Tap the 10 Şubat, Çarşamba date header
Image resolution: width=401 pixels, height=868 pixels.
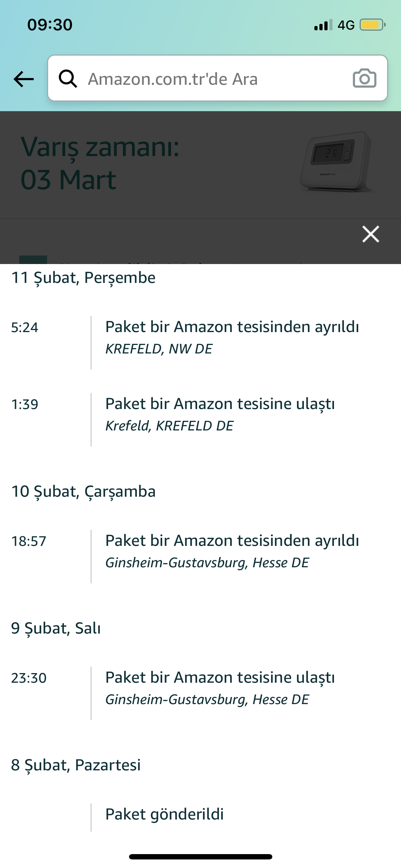click(x=83, y=492)
